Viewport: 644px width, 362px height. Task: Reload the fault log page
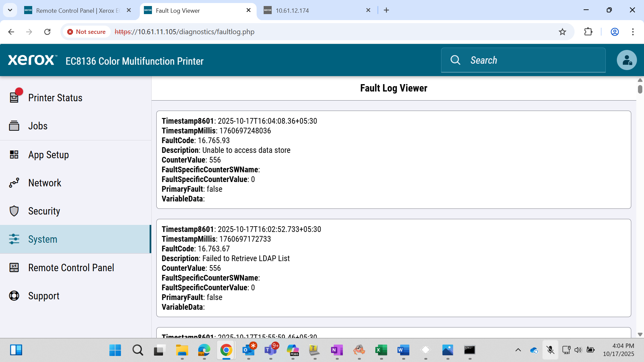click(x=47, y=32)
